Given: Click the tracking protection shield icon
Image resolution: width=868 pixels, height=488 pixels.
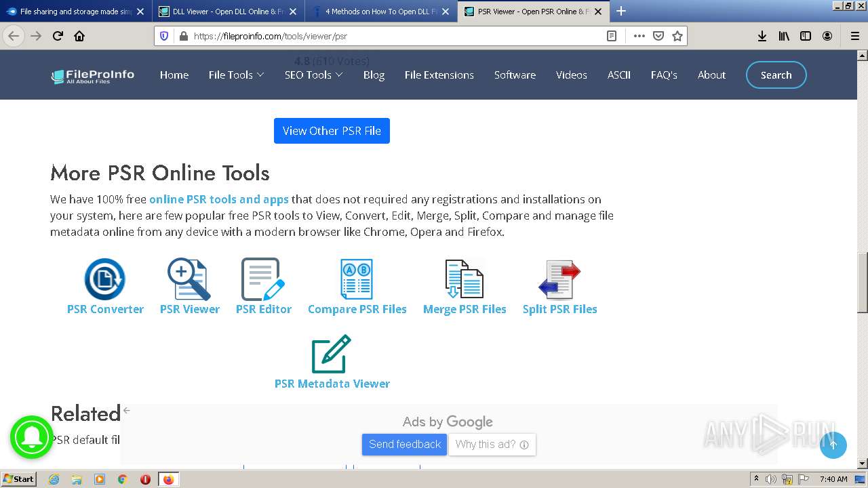Looking at the screenshot, I should pyautogui.click(x=164, y=36).
